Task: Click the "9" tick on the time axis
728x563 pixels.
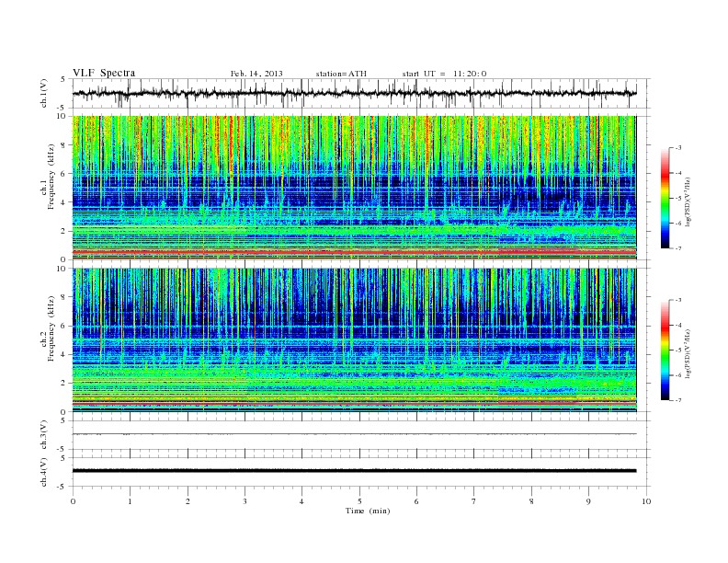Action: point(588,501)
